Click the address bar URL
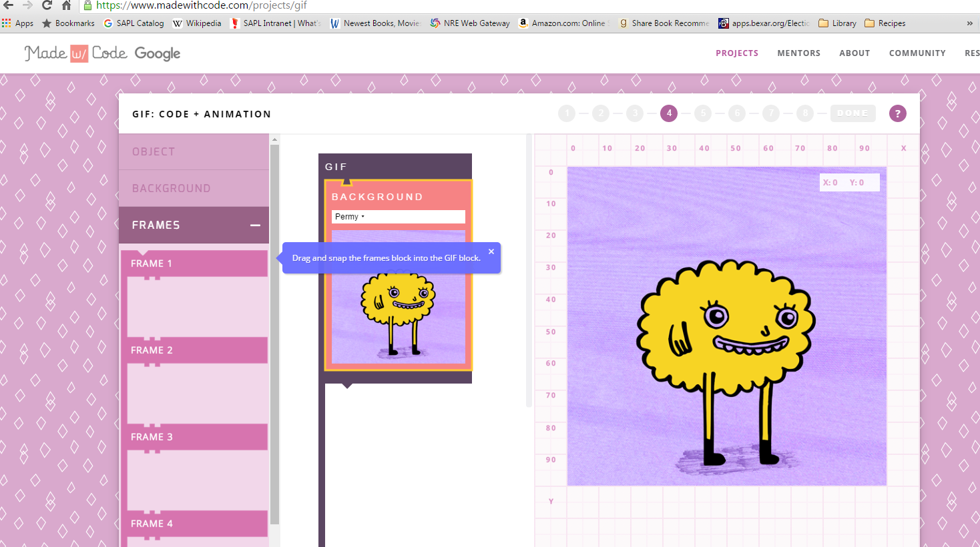Image resolution: width=980 pixels, height=547 pixels. tap(202, 5)
